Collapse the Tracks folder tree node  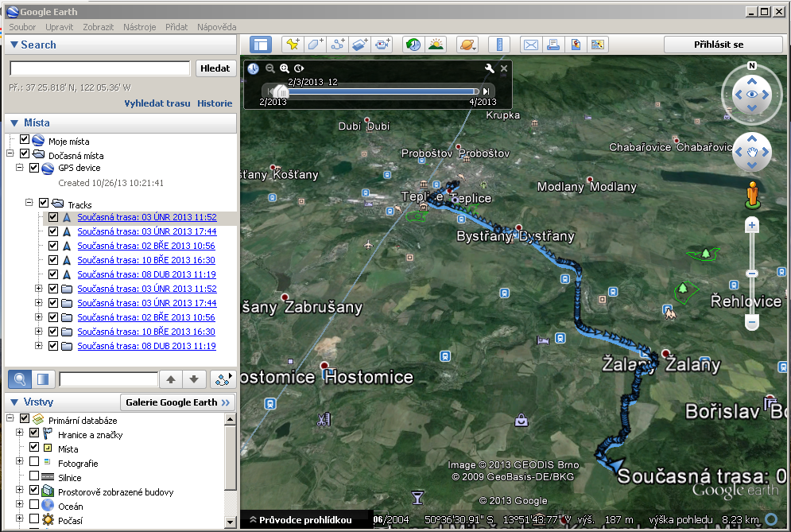pos(29,203)
